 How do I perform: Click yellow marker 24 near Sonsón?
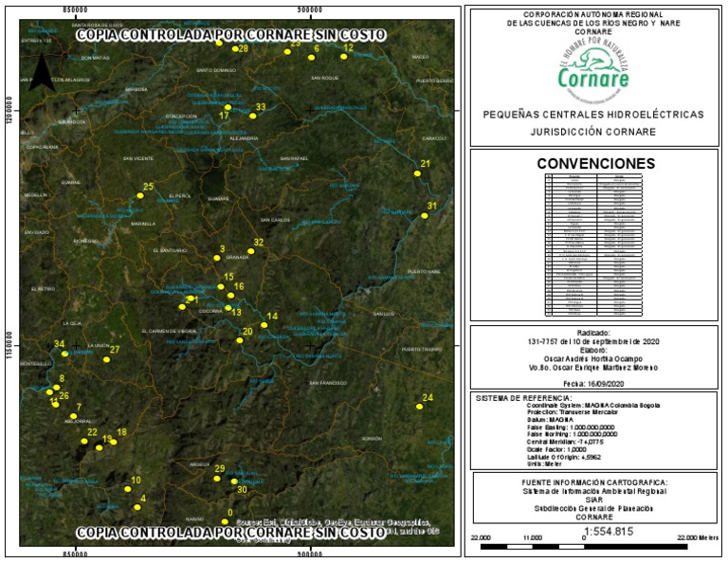(419, 407)
